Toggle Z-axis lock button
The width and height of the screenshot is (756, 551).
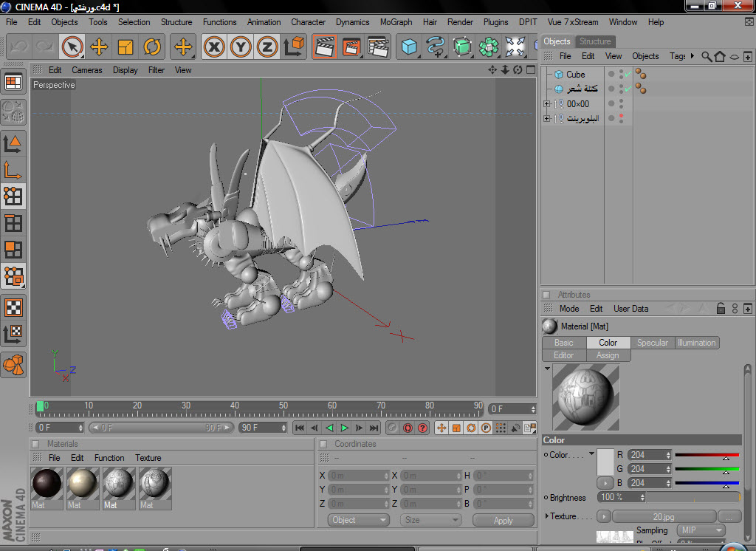click(x=267, y=47)
